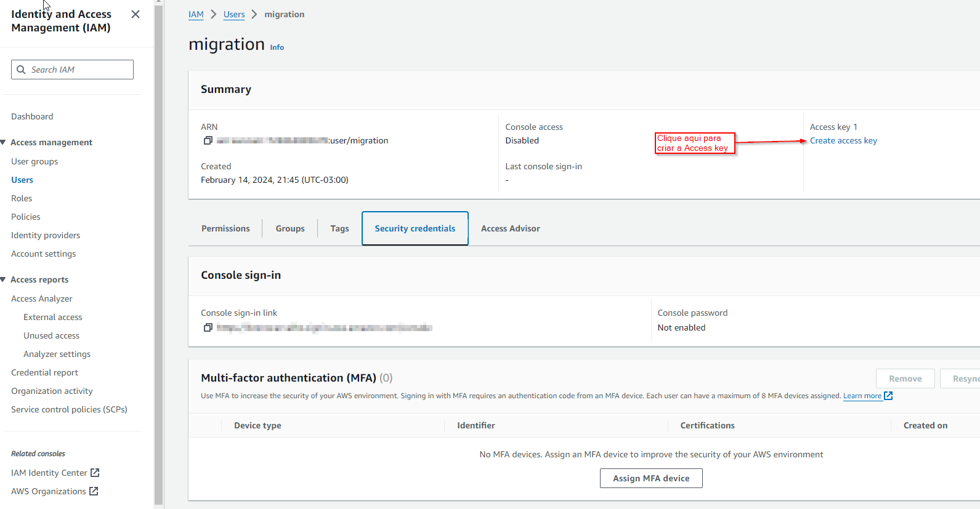Open the AWS Organizations external link icon
The width and height of the screenshot is (980, 509).
(94, 491)
